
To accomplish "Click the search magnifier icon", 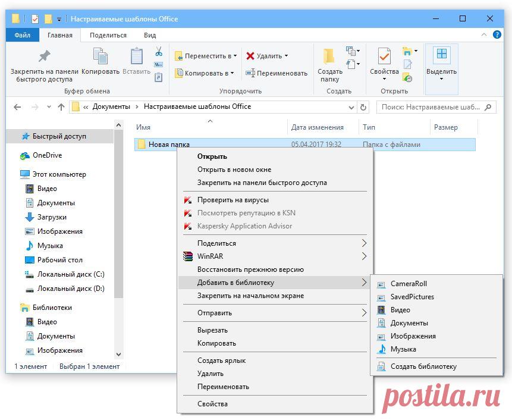I will click(488, 107).
